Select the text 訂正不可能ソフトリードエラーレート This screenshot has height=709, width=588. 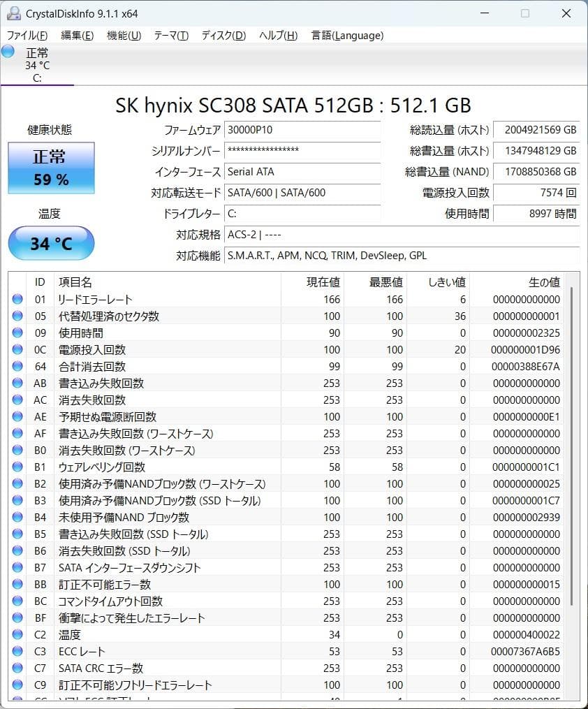tap(135, 685)
